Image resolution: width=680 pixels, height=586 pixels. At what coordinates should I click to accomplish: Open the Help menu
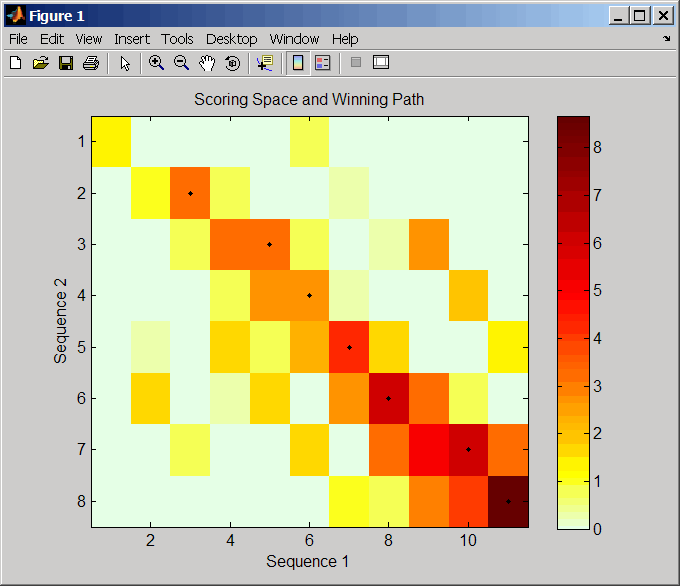345,39
